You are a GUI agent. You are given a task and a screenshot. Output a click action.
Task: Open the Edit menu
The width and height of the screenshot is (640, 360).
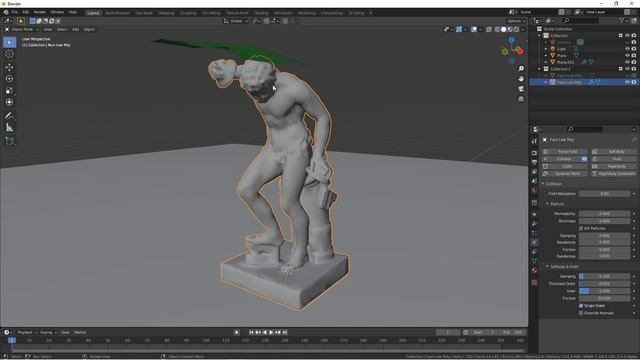pyautogui.click(x=26, y=12)
